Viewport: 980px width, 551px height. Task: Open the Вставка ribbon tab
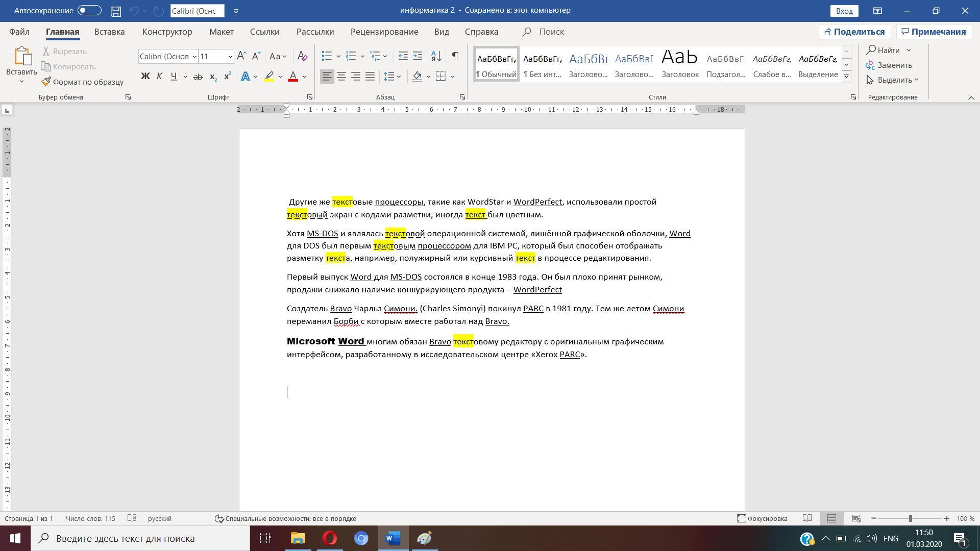tap(109, 32)
